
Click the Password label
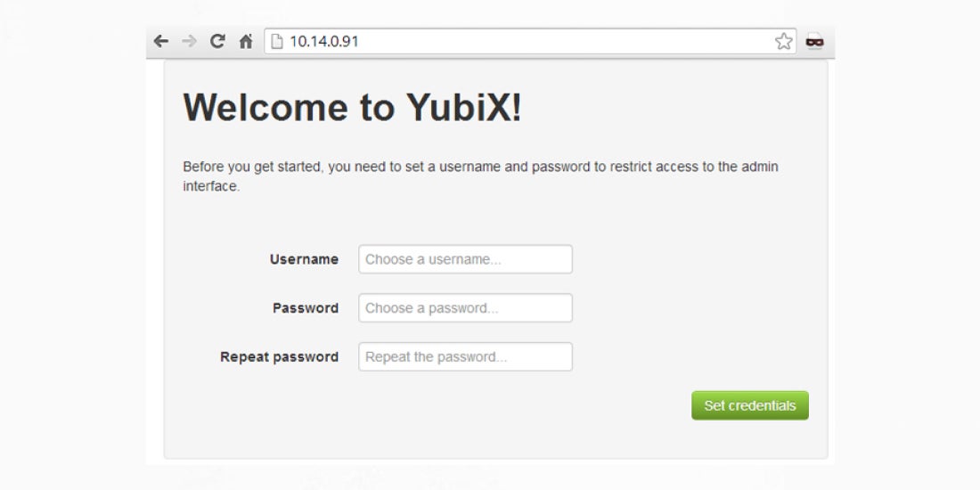[306, 308]
